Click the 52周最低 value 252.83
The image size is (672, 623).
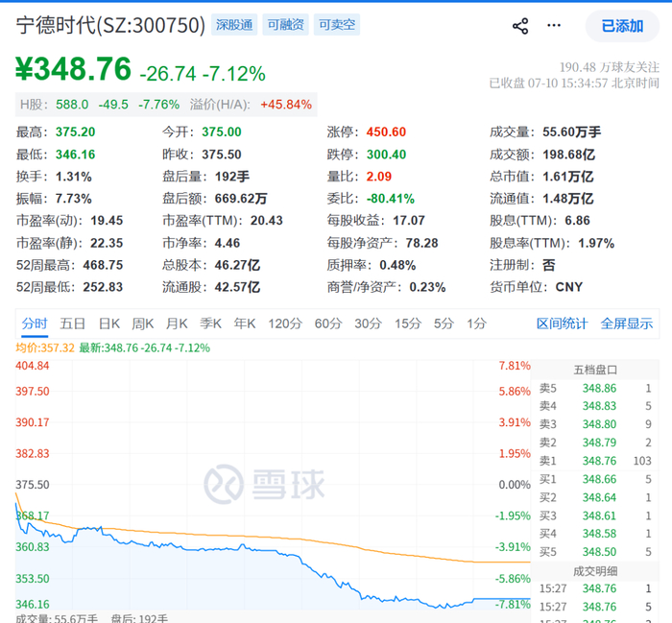coord(103,287)
